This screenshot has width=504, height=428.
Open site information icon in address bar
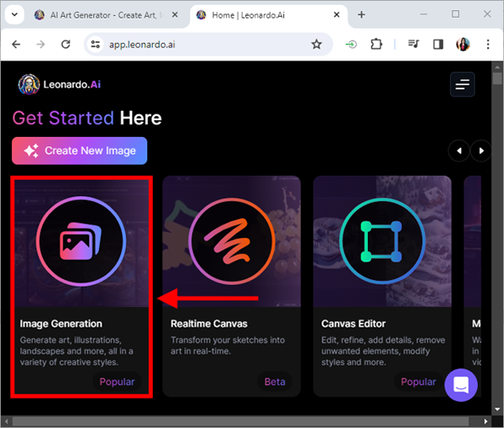click(95, 45)
